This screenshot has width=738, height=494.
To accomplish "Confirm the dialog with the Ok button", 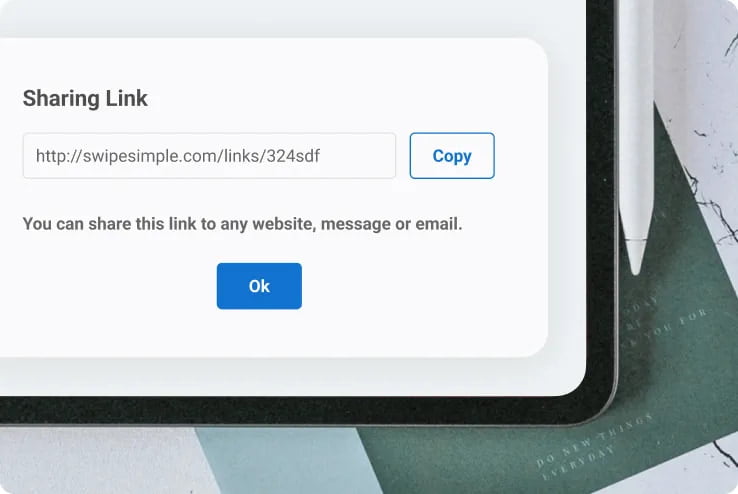I will [259, 286].
